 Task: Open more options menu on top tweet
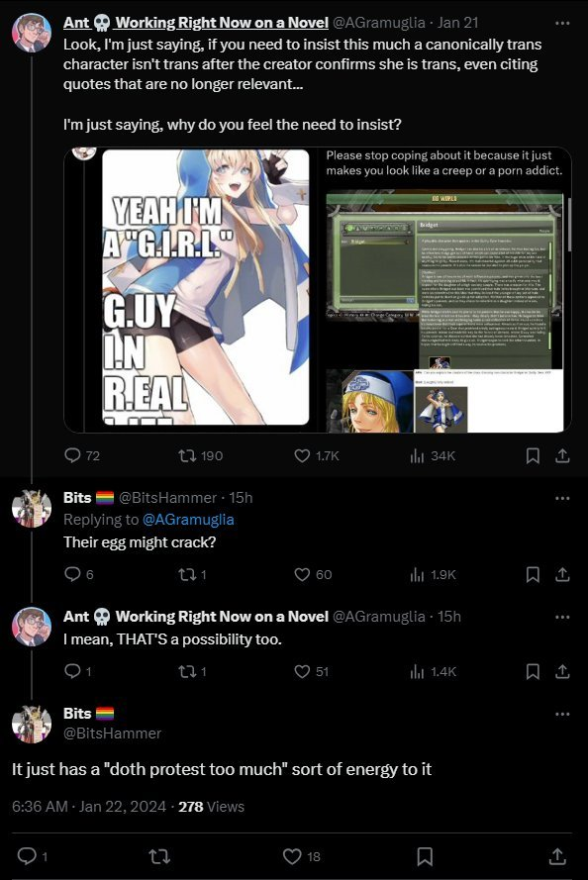click(x=562, y=23)
